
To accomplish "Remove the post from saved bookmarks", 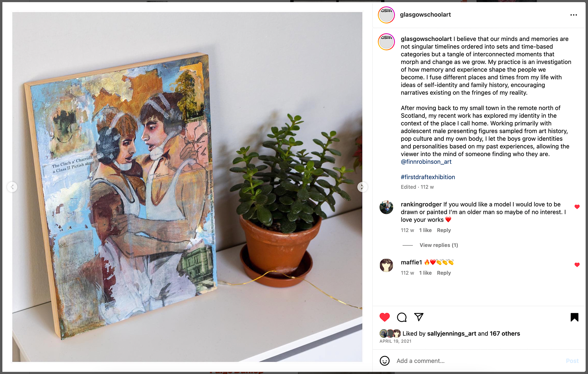I will coord(575,317).
